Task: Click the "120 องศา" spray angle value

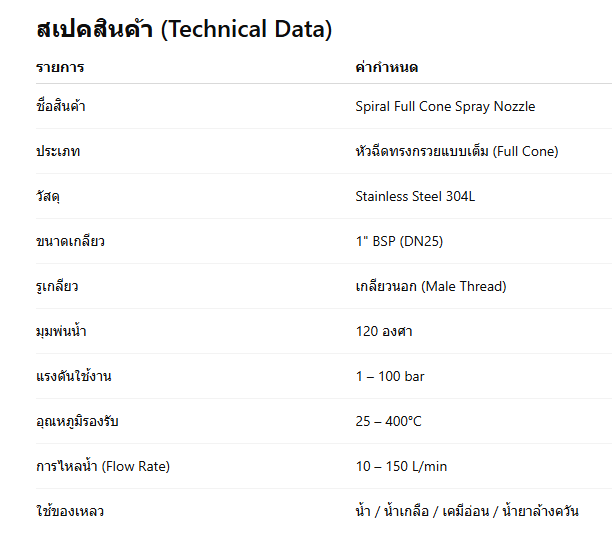Action: [x=384, y=332]
